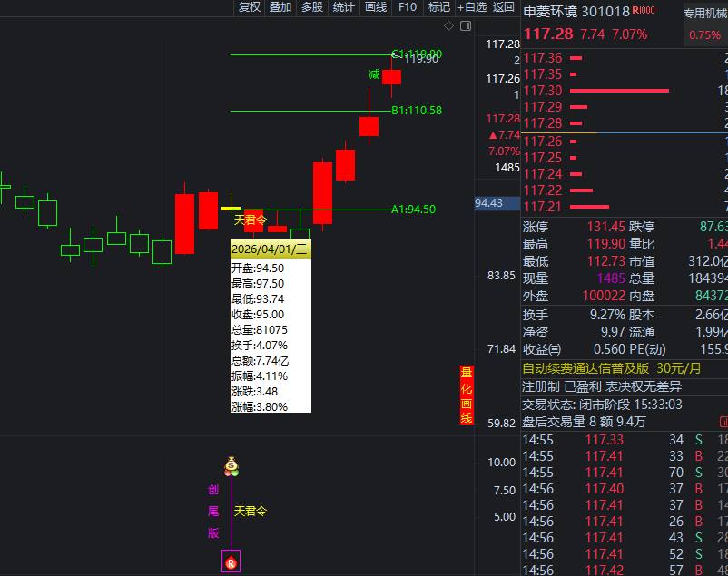The height and width of the screenshot is (576, 728).
Task: Click the green 减 signal marker
Action: [x=374, y=74]
